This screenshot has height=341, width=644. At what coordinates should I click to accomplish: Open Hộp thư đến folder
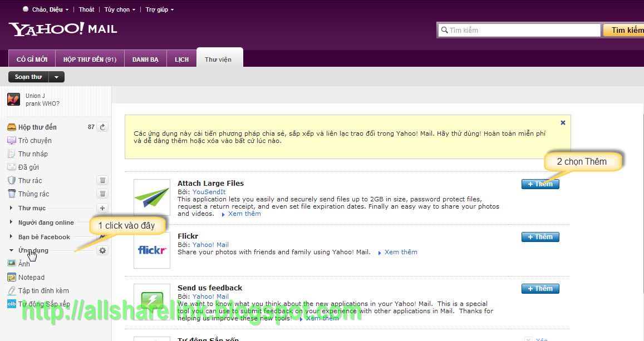click(x=37, y=127)
